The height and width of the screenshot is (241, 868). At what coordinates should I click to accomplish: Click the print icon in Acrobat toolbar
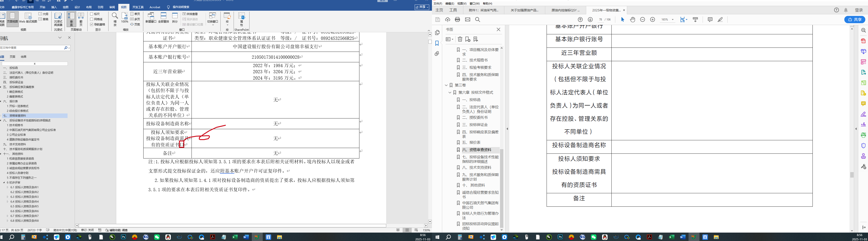coord(457,20)
